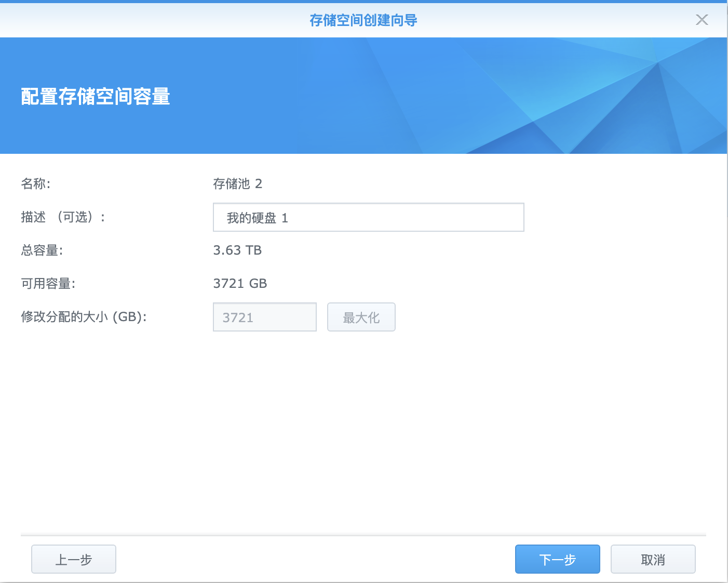Screen dimensions: 728x583
Task: Continue with the 下一步 button
Action: [557, 559]
